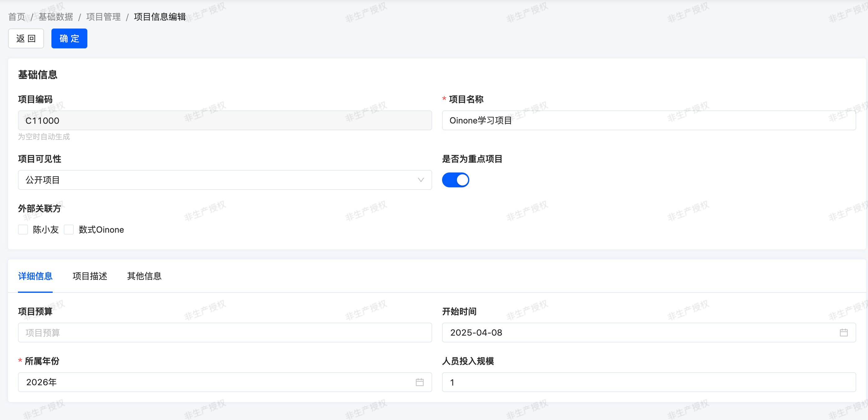Toggle the 是否为重点项目 switch
The width and height of the screenshot is (868, 420).
pyautogui.click(x=455, y=180)
